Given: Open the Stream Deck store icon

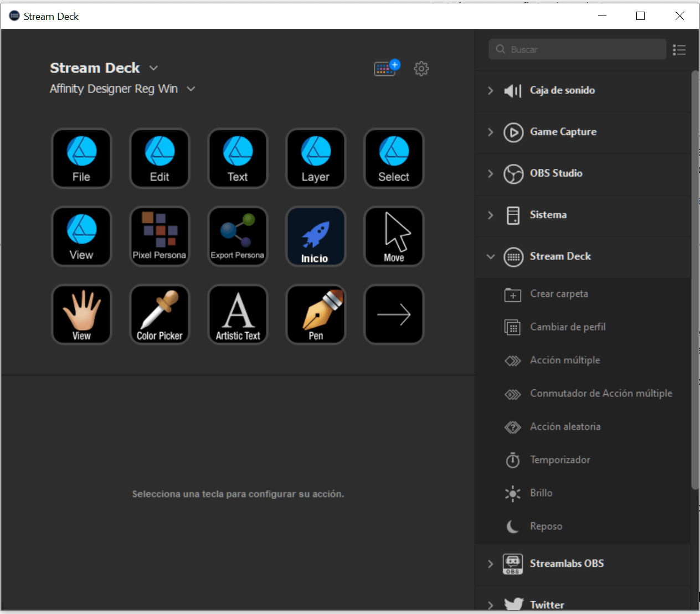Looking at the screenshot, I should (x=387, y=68).
